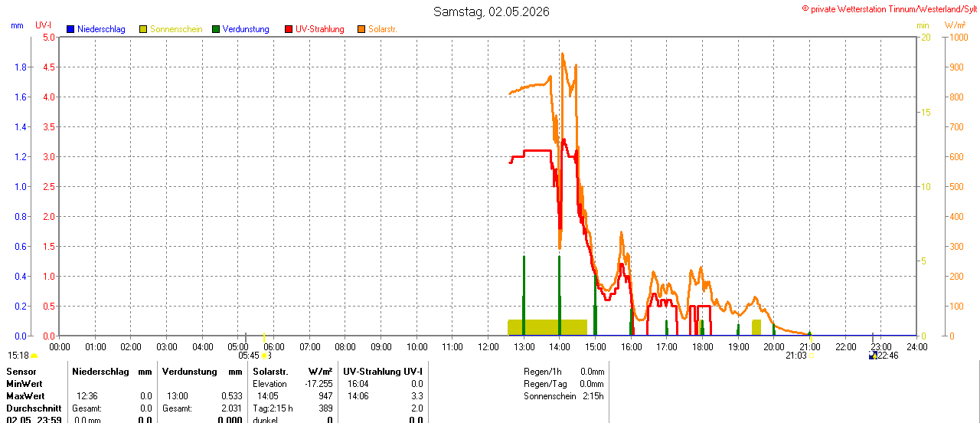The image size is (980, 423).
Task: Click the UV min time 16:04
Action: (358, 383)
